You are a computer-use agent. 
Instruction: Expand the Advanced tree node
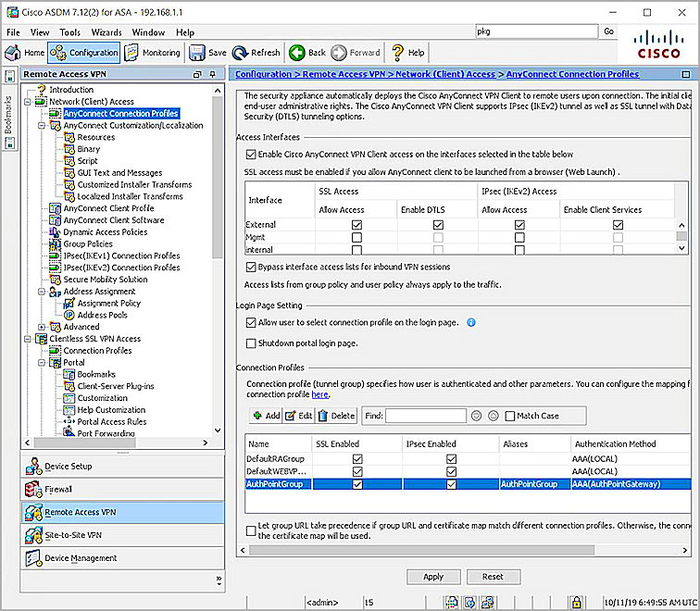click(42, 327)
